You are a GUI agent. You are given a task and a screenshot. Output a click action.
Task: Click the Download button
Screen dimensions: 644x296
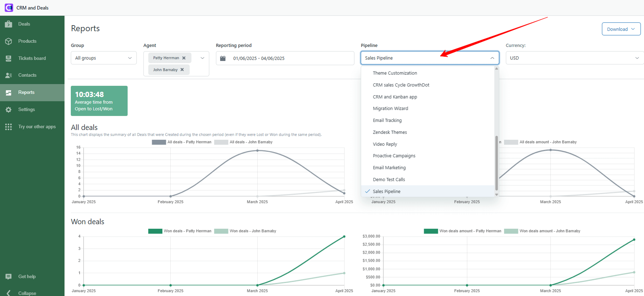[x=621, y=29]
